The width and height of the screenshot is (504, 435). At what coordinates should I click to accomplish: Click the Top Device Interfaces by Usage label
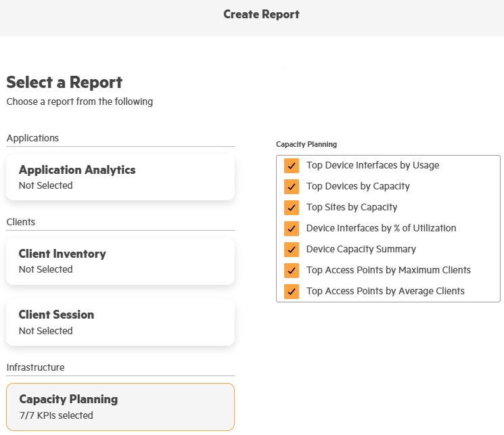[x=373, y=166]
